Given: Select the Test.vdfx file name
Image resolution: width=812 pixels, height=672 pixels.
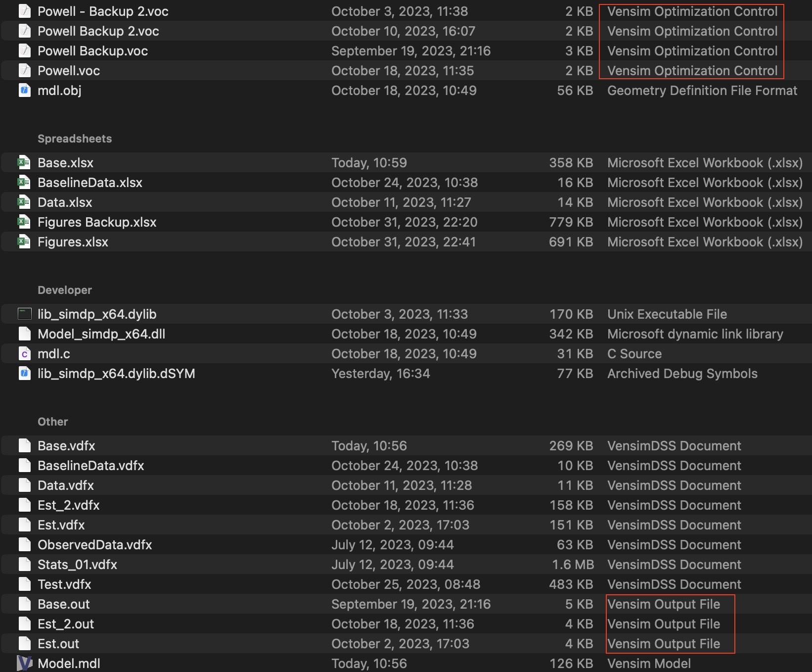Looking at the screenshot, I should pyautogui.click(x=64, y=584).
